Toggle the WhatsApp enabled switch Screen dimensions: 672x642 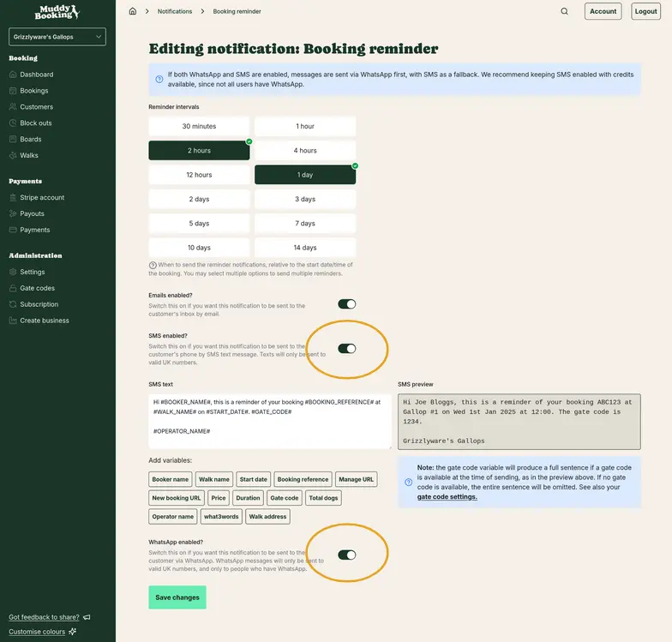pyautogui.click(x=346, y=555)
